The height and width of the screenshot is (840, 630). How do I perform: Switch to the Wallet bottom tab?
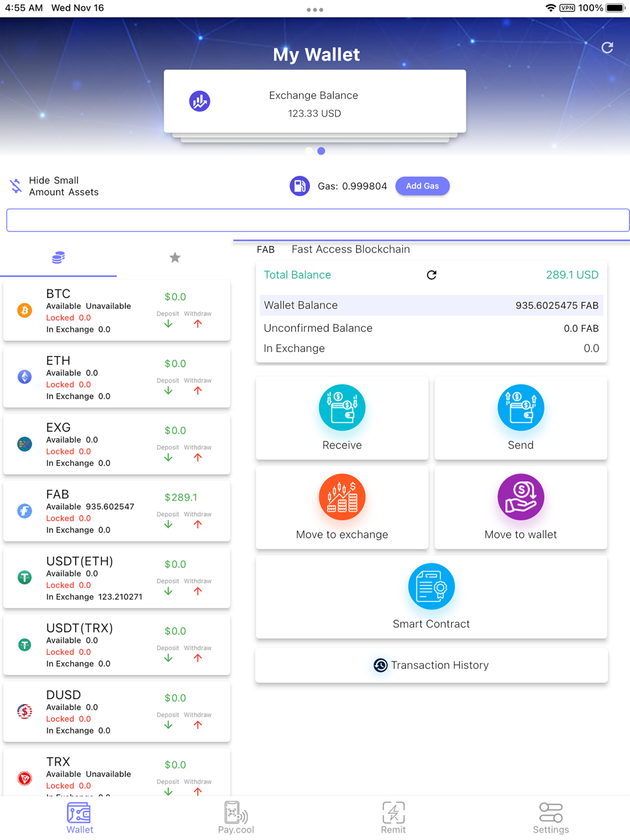79,818
